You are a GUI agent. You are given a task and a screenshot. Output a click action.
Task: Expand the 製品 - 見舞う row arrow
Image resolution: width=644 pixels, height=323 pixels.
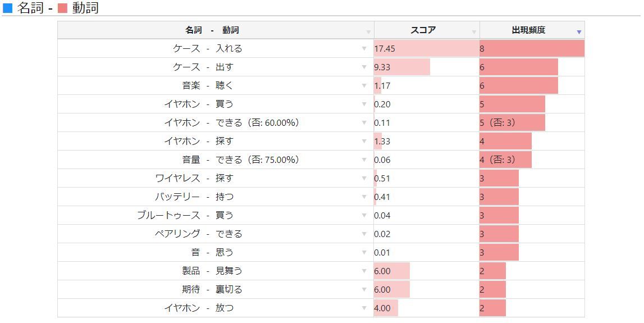pos(364,271)
